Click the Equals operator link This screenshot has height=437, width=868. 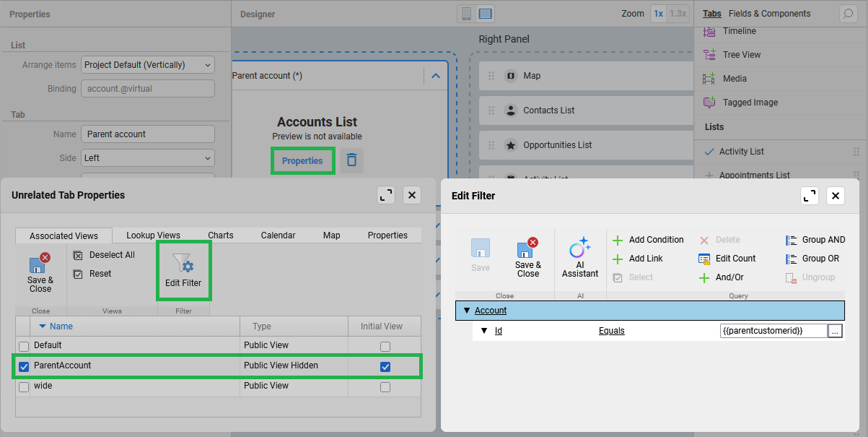(611, 331)
